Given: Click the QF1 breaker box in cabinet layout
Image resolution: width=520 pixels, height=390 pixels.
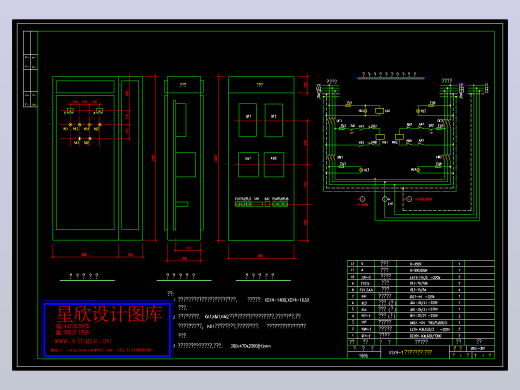Looking at the screenshot, I should click(248, 120).
